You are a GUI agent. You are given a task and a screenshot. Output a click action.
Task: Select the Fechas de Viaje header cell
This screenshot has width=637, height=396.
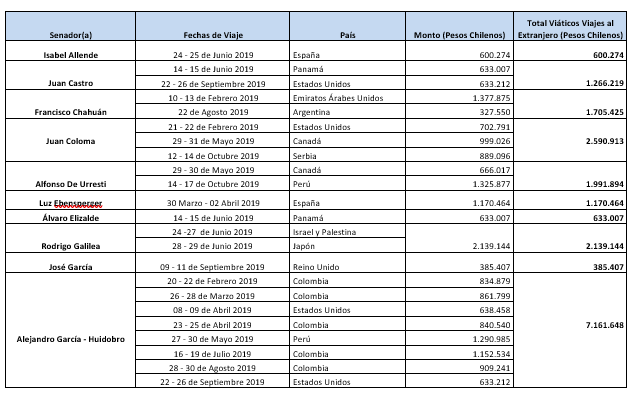(213, 26)
